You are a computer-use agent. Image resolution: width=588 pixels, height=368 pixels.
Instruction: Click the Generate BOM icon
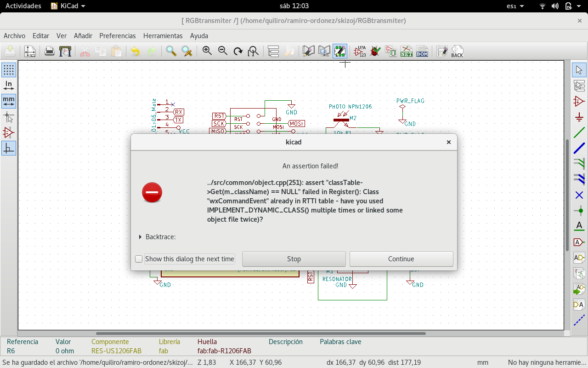coord(422,51)
